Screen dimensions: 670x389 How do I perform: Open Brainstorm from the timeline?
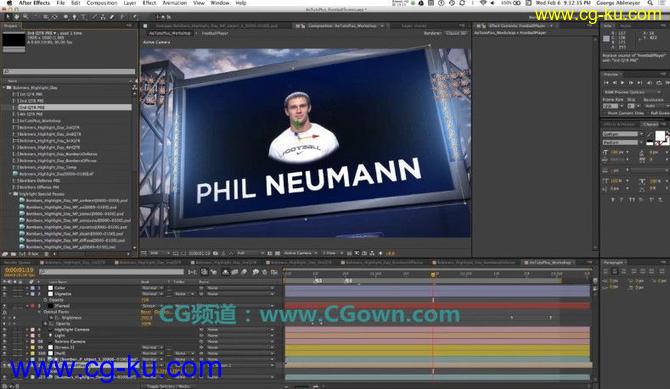pyautogui.click(x=256, y=272)
